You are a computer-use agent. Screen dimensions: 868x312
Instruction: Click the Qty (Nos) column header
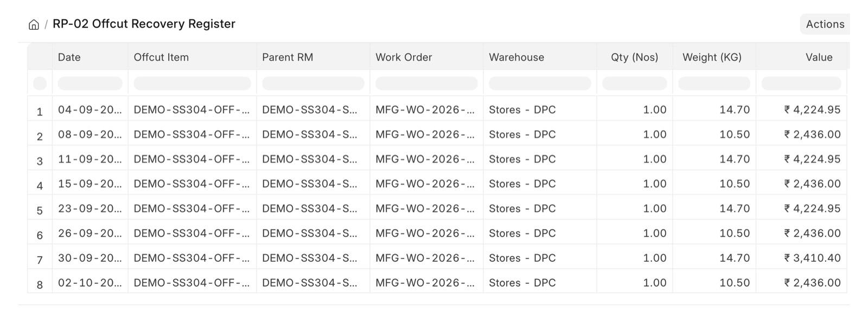pyautogui.click(x=635, y=57)
